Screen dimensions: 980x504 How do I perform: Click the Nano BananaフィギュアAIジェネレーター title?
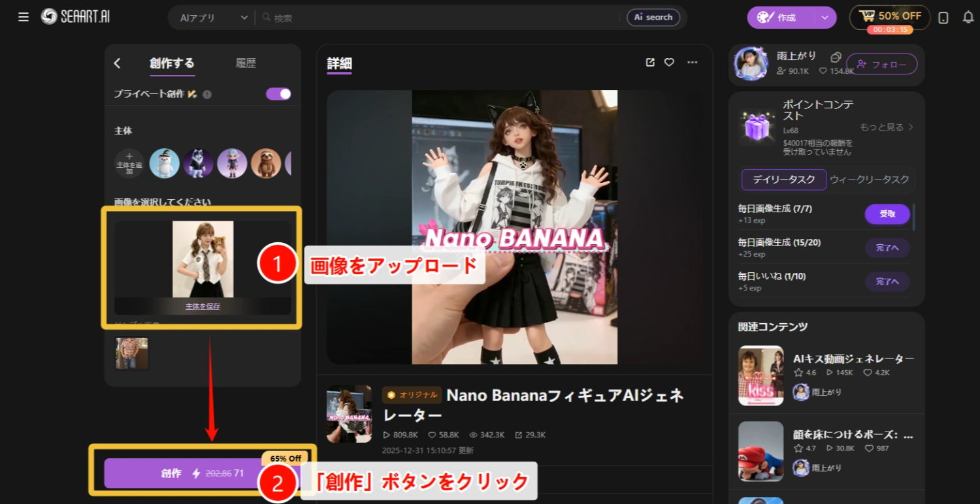(x=533, y=405)
